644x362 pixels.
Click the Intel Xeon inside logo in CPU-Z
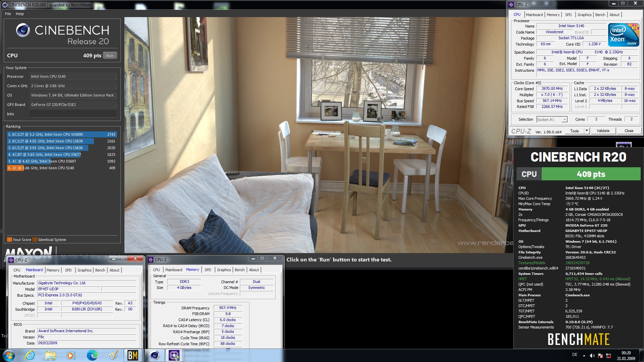click(x=624, y=35)
